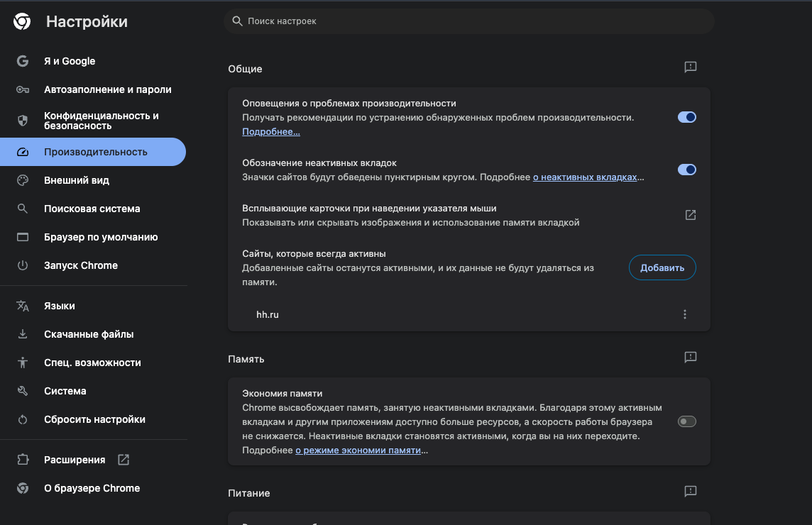Open 'Система' settings section

(65, 390)
